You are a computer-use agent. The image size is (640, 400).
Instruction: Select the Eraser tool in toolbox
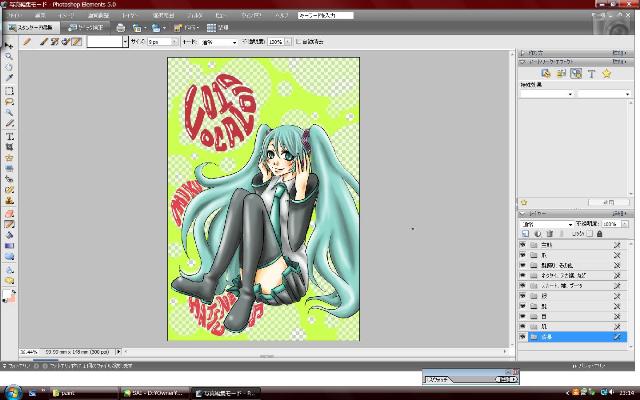(x=9, y=212)
